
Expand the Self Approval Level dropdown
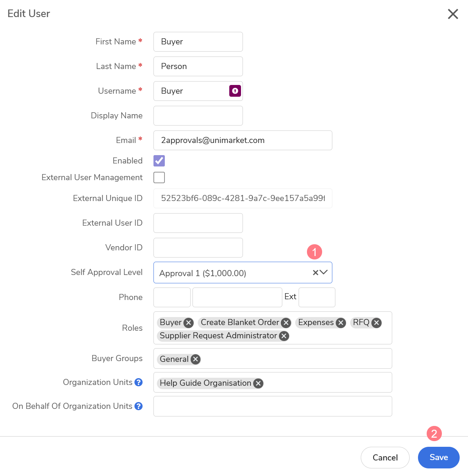pos(324,272)
